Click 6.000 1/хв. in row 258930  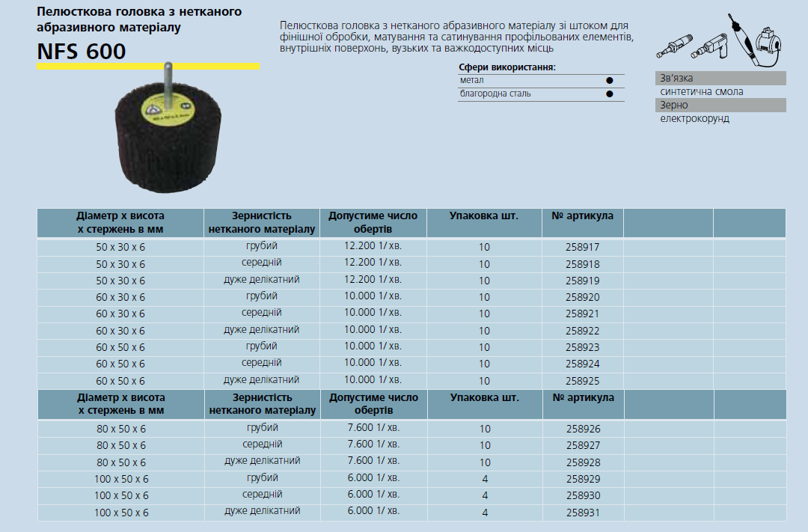click(373, 494)
